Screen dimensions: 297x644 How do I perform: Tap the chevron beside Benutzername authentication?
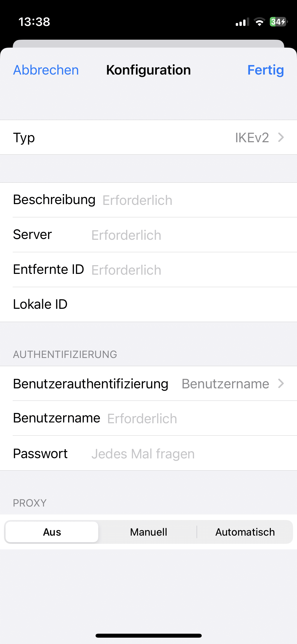point(281,384)
